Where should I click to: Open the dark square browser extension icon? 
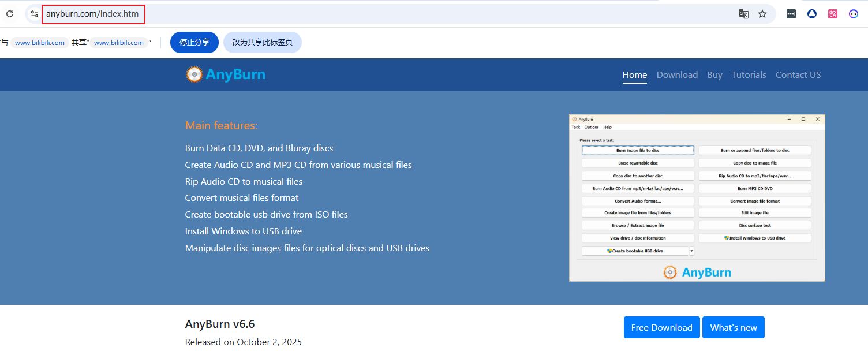791,14
